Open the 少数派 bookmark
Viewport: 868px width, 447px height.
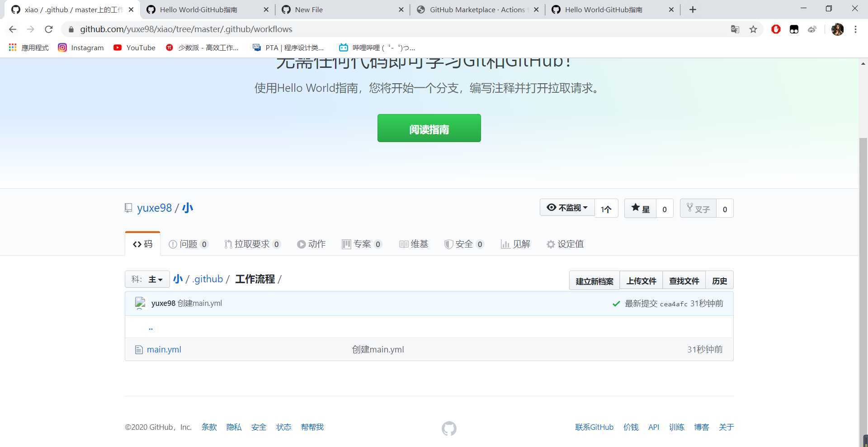tap(202, 48)
